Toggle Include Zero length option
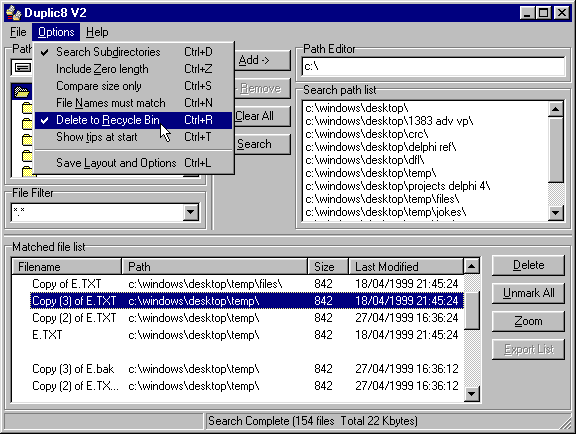The width and height of the screenshot is (576, 434). point(134,69)
